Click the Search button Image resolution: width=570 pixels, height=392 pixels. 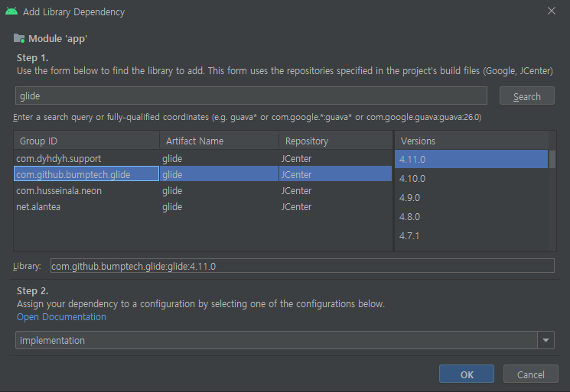click(526, 96)
